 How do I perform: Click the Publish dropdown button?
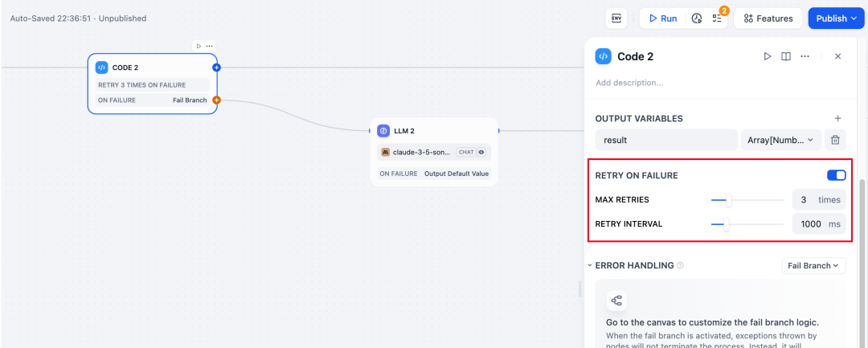835,18
